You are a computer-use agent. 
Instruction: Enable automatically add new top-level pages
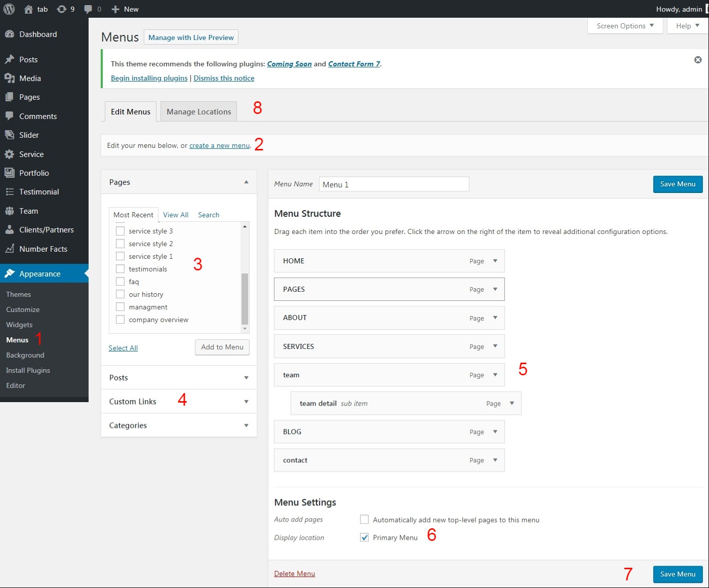click(x=364, y=519)
